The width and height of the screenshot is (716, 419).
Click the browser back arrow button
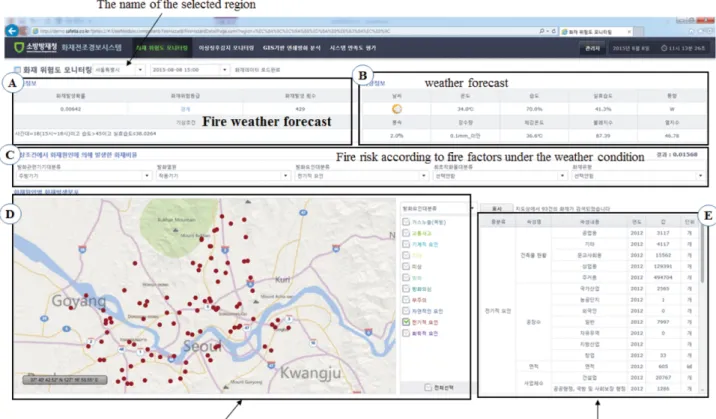point(12,31)
